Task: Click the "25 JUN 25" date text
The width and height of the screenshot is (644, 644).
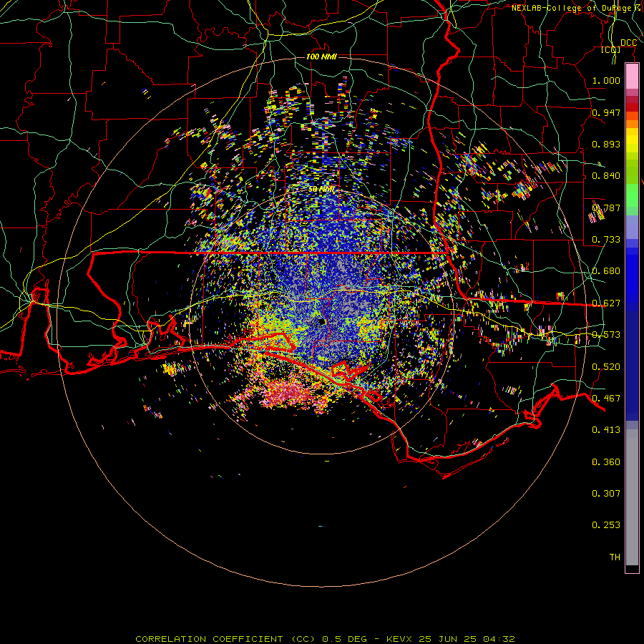Action: 447,639
